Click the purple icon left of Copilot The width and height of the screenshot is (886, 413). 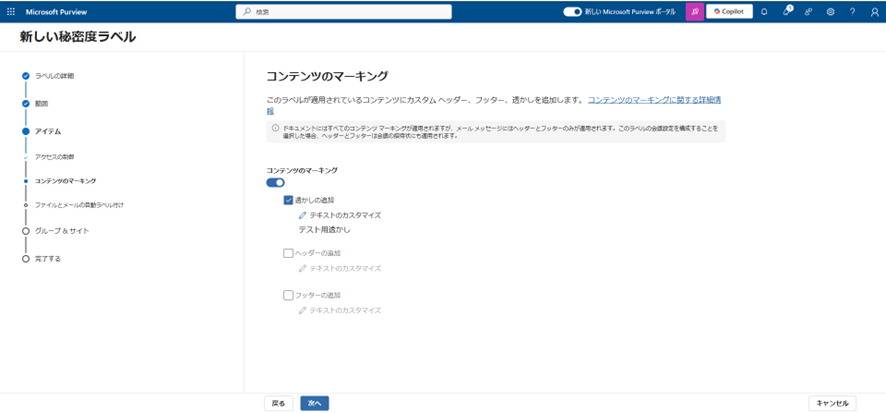(x=694, y=12)
